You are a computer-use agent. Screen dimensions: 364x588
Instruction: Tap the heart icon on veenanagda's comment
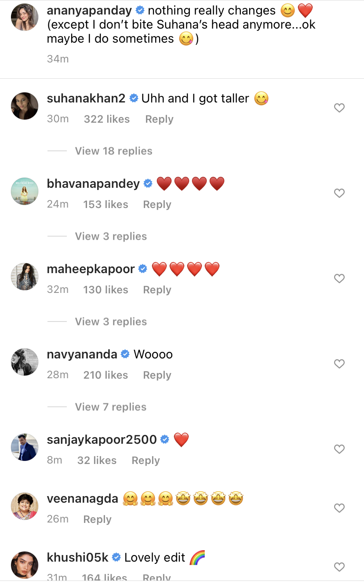point(339,508)
